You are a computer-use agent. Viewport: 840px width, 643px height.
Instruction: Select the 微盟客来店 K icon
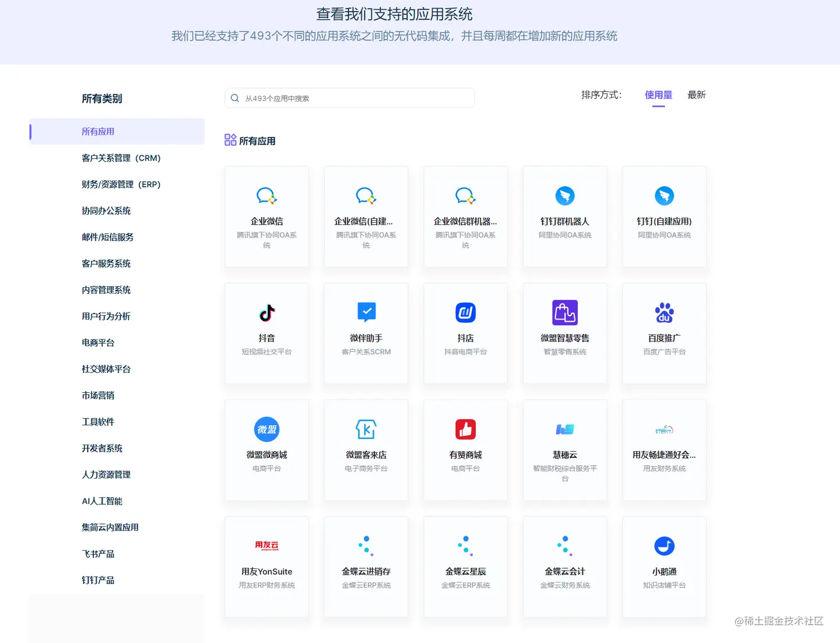click(366, 429)
